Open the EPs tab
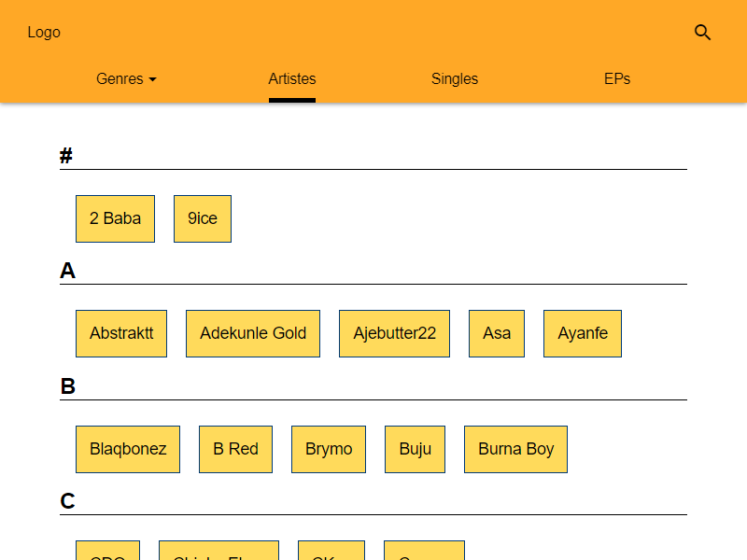The width and height of the screenshot is (747, 560). point(617,78)
